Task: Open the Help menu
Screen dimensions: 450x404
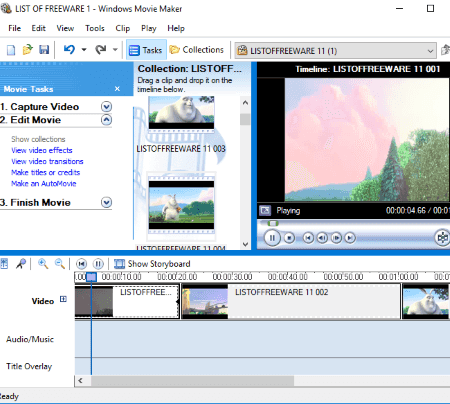Action: point(176,28)
